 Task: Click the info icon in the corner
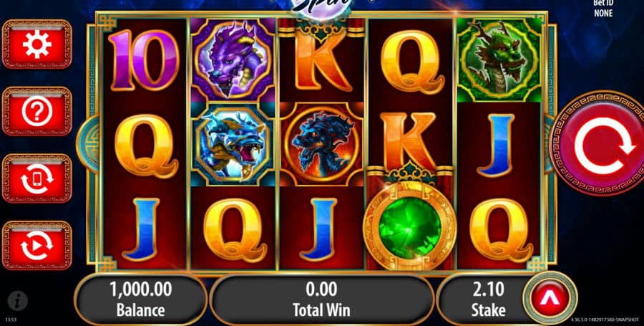(18, 301)
